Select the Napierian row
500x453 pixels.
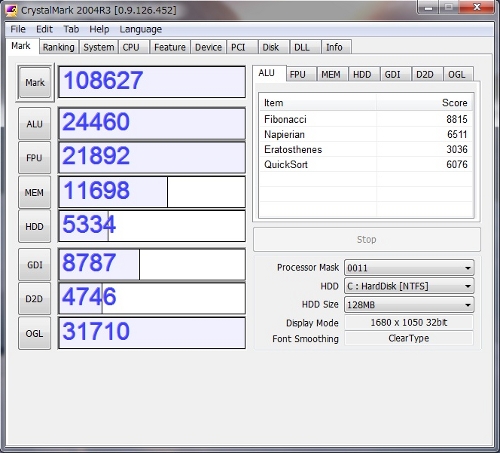click(366, 134)
